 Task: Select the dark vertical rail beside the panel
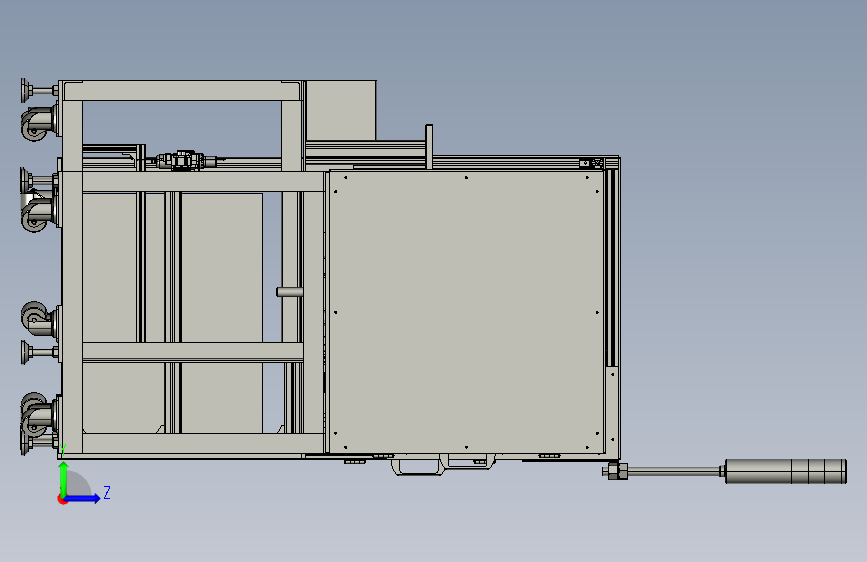pos(612,268)
